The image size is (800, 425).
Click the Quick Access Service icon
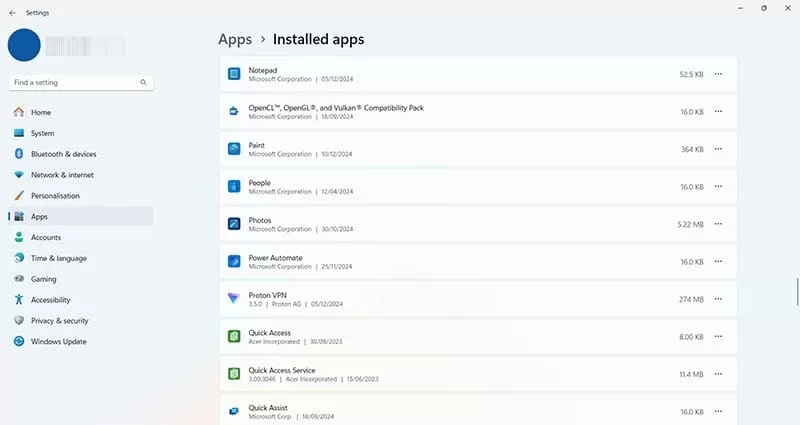point(234,373)
